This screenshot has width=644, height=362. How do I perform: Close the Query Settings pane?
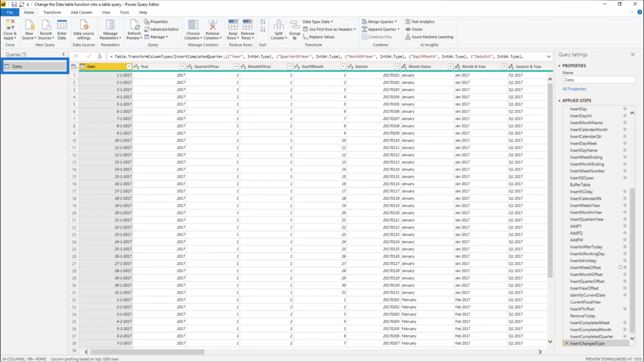(632, 55)
